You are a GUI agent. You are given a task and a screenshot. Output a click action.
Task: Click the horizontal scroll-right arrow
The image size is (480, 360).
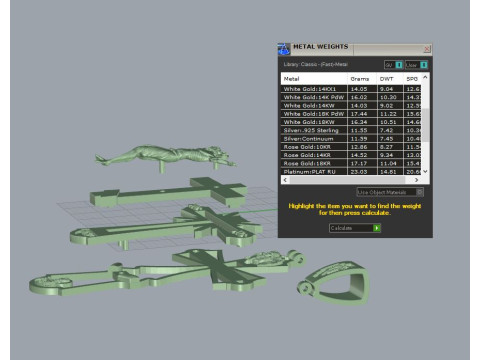coord(417,180)
